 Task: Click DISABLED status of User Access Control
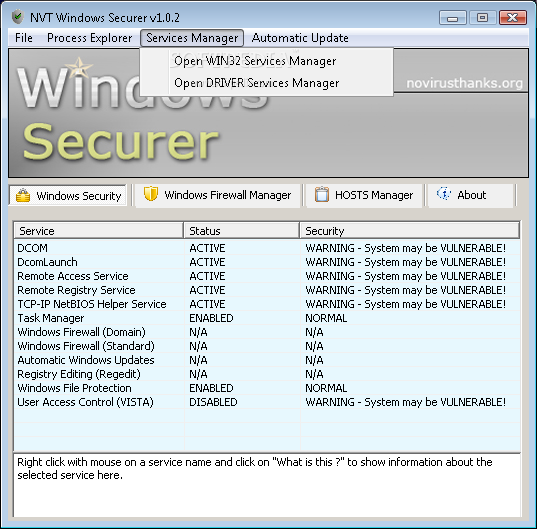click(x=213, y=402)
